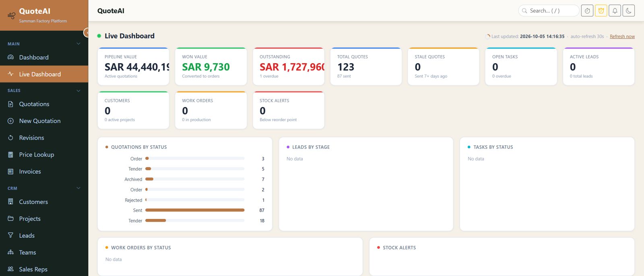Viewport: 644px width, 276px height.
Task: Open the Teams menu item
Action: [x=44, y=252]
